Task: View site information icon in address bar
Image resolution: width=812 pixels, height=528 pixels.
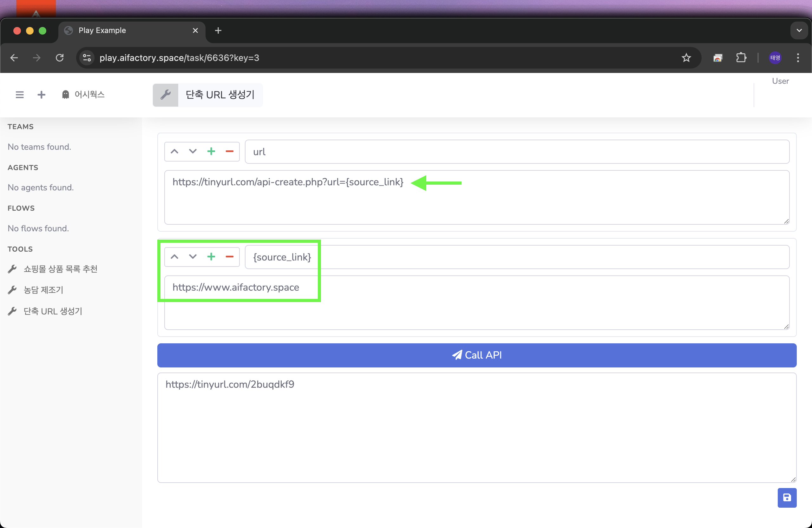Action: [x=87, y=58]
